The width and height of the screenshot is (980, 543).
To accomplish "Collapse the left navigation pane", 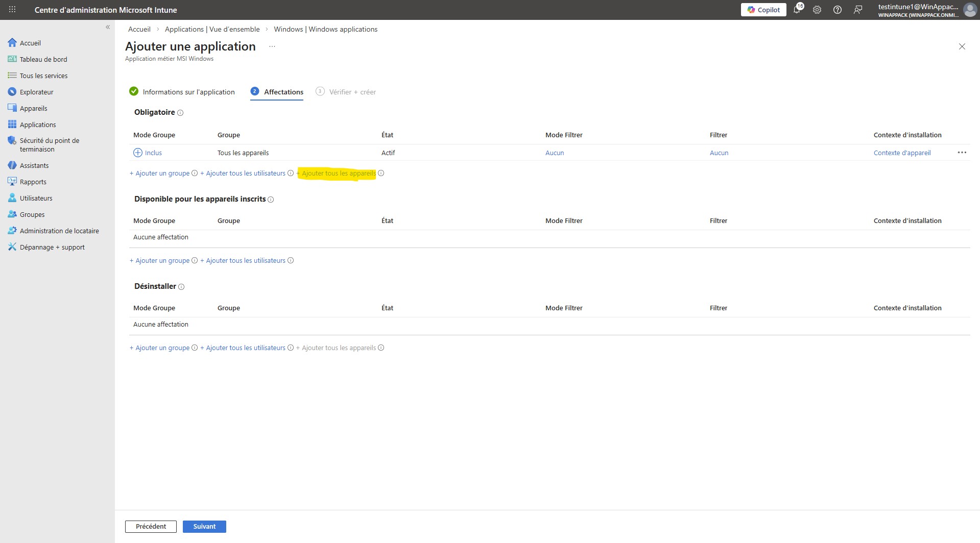I will pos(108,27).
